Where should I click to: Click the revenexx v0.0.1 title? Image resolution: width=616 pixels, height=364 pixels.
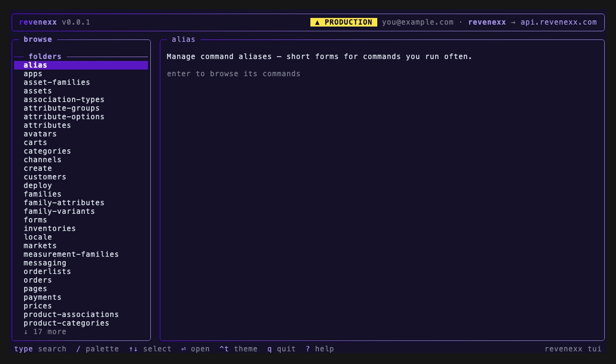coord(55,22)
